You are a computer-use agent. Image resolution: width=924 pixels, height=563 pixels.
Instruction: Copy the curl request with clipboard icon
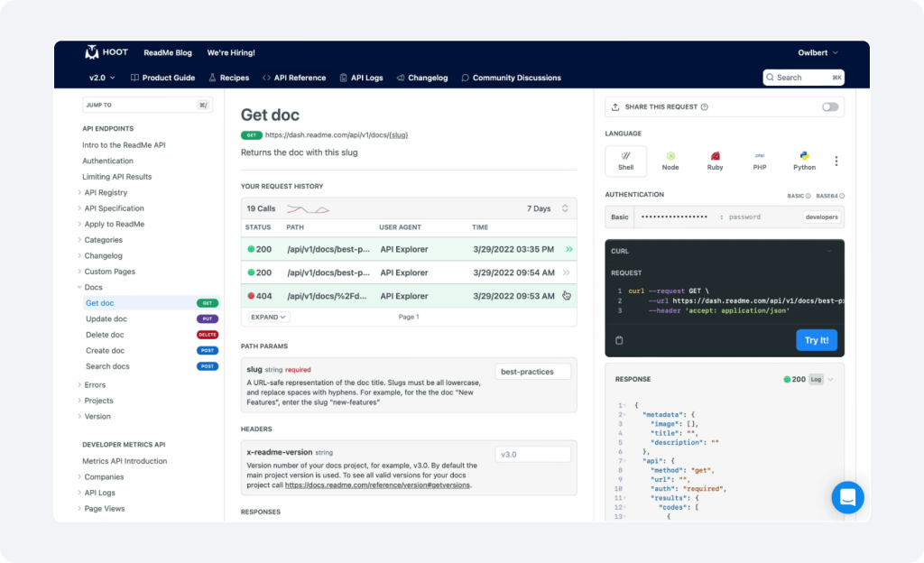pos(619,340)
